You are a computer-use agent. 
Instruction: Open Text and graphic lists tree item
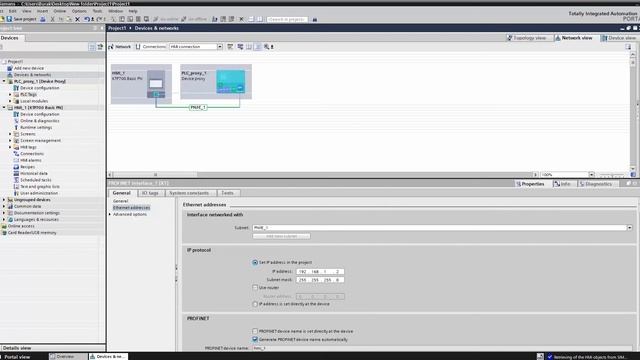coord(40,187)
